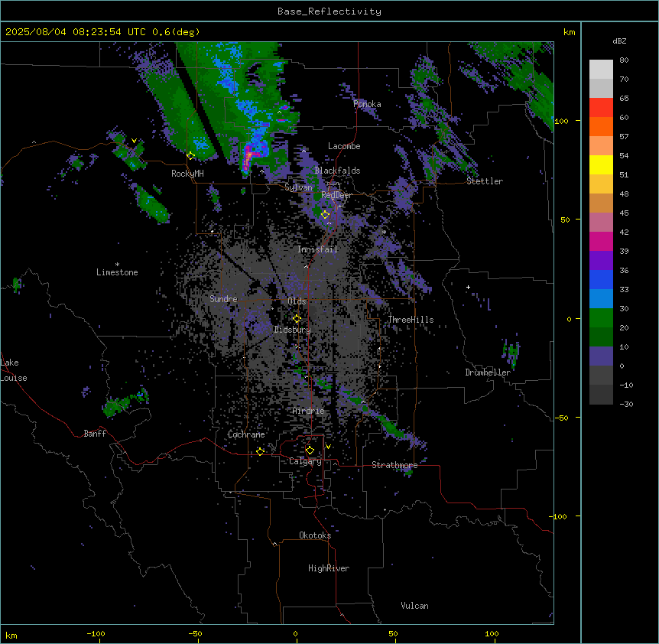Viewport: 659px width, 644px height.
Task: Click the yellow diamond marker above Calgary label
Action: click(310, 450)
